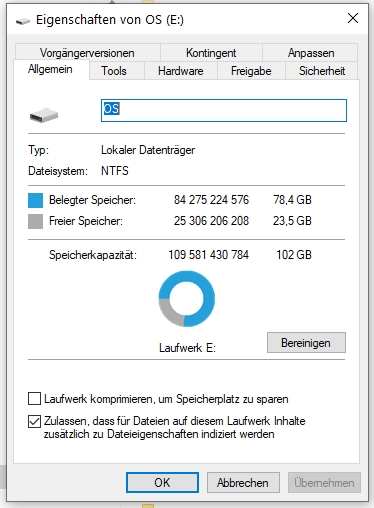Click the blue used space swatch
Viewport: 374px width, 508px height.
tap(35, 200)
